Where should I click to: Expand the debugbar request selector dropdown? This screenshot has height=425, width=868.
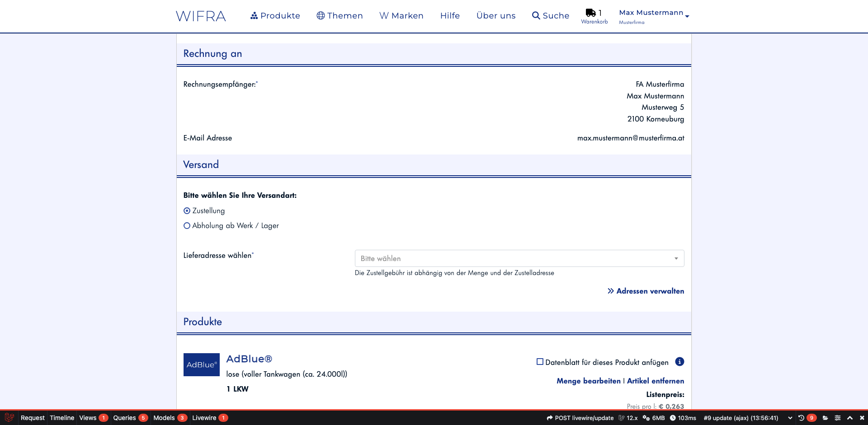(x=790, y=418)
